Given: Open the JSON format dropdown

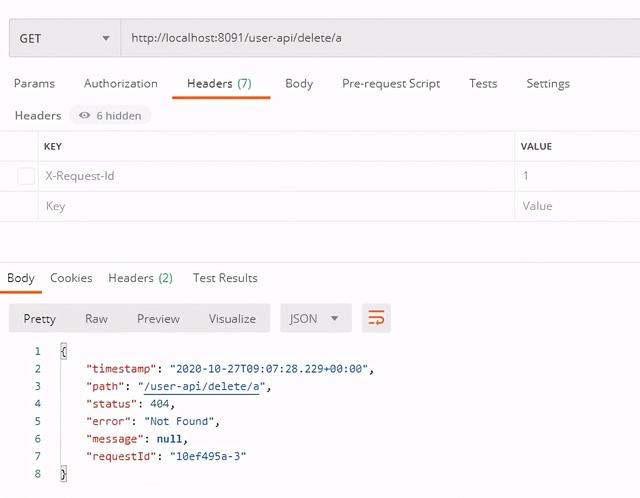Looking at the screenshot, I should pyautogui.click(x=316, y=318).
